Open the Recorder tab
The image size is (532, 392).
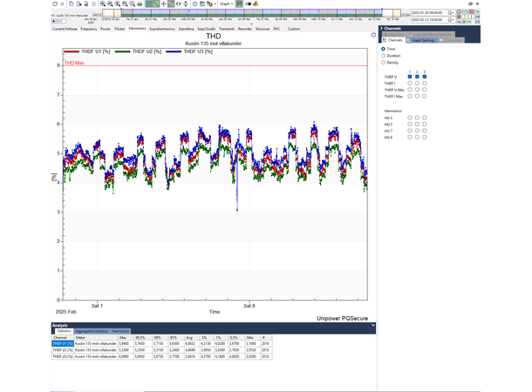[245, 29]
